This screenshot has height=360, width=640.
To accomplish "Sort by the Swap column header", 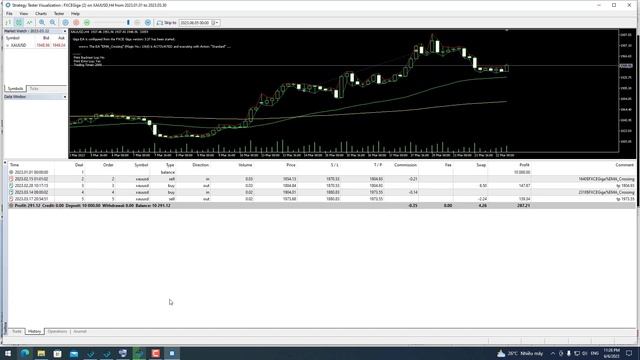I will (481, 165).
